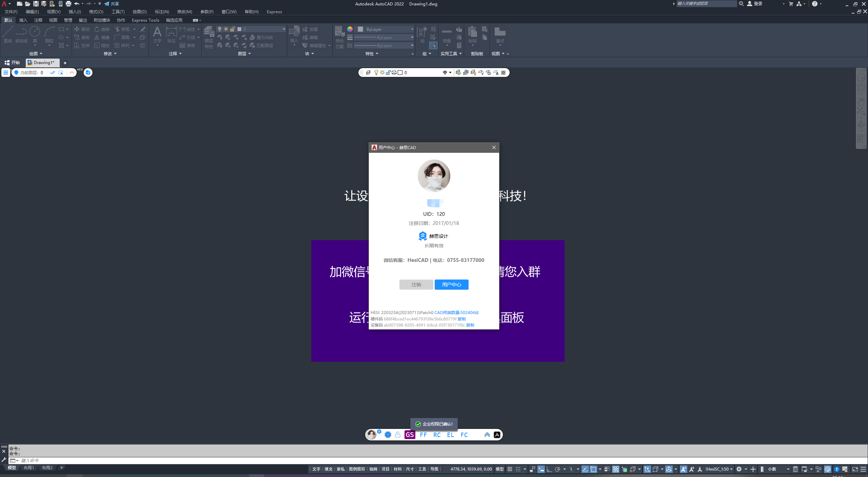Click the 注销 logout button
The image size is (868, 477).
pyautogui.click(x=416, y=285)
